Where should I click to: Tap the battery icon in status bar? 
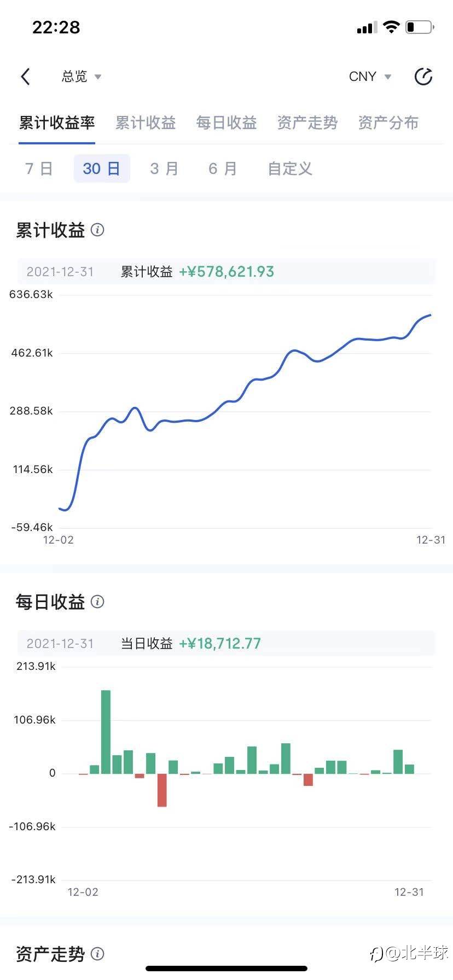click(420, 27)
